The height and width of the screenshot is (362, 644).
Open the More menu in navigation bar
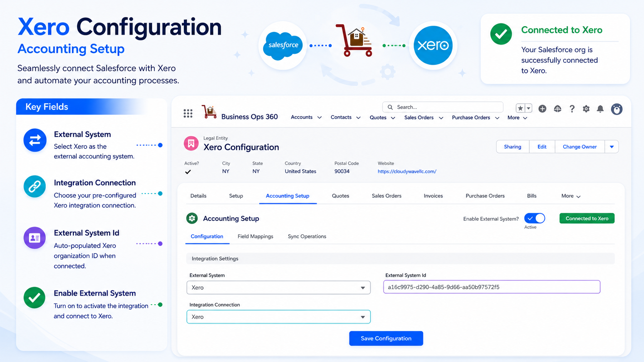[517, 118]
